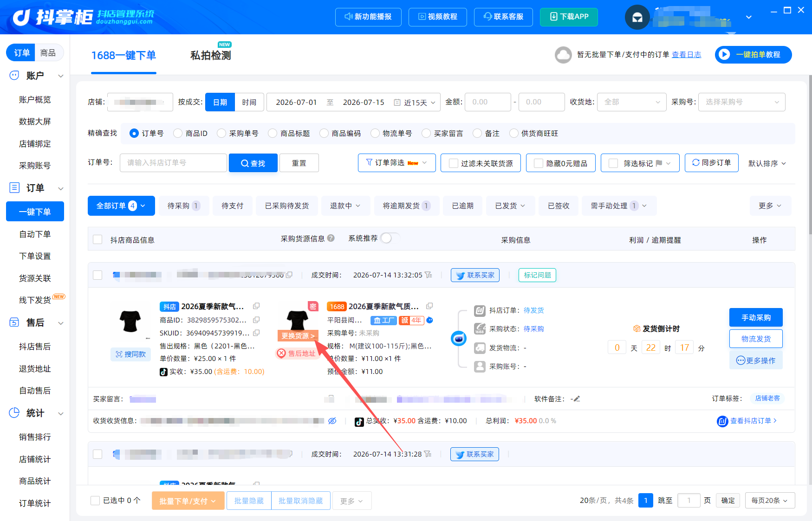Focus the 请输入抖店订单号 input field

click(173, 163)
